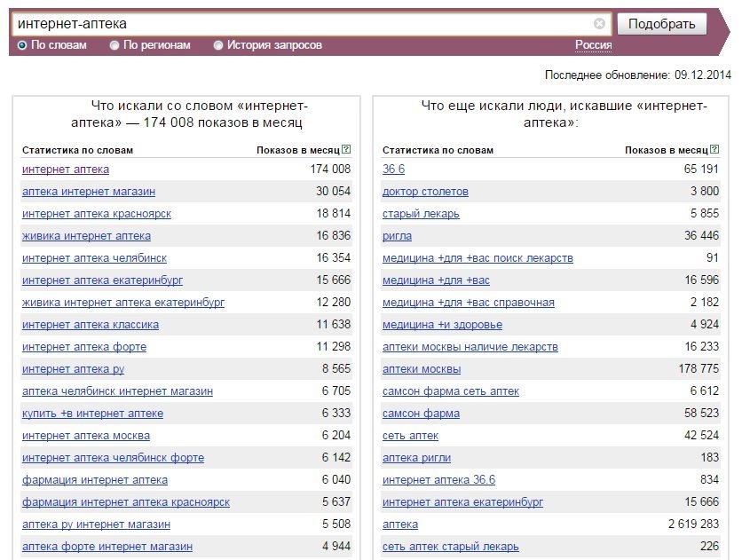Open the "самсон фарма сеть аптек" link
Screen dimensions: 742x560
tap(451, 391)
